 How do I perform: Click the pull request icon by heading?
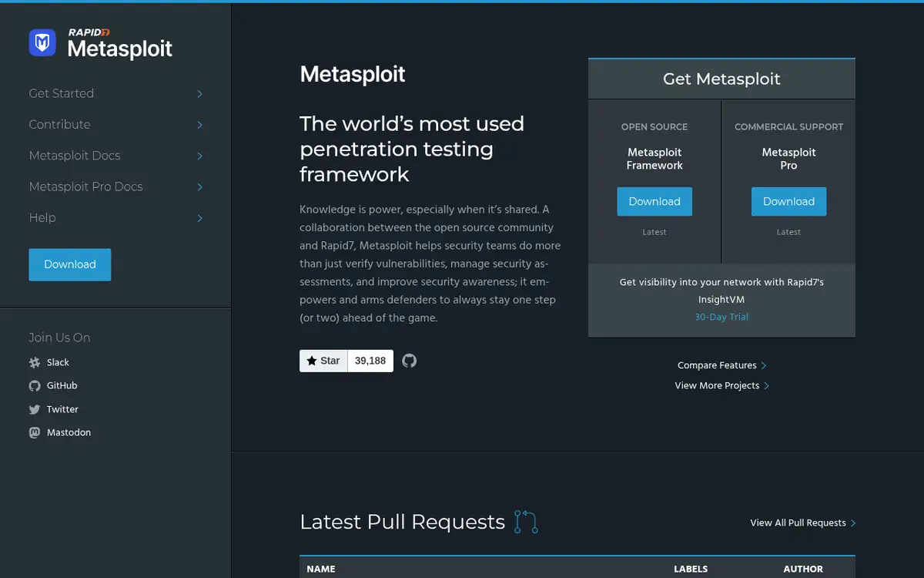[526, 522]
